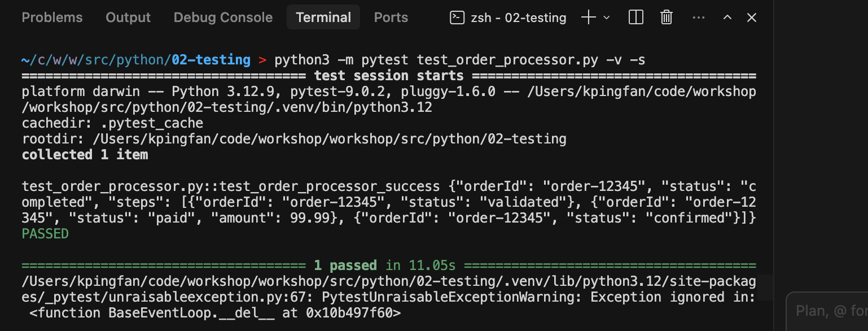
Task: Open the Problems tab
Action: tap(52, 18)
